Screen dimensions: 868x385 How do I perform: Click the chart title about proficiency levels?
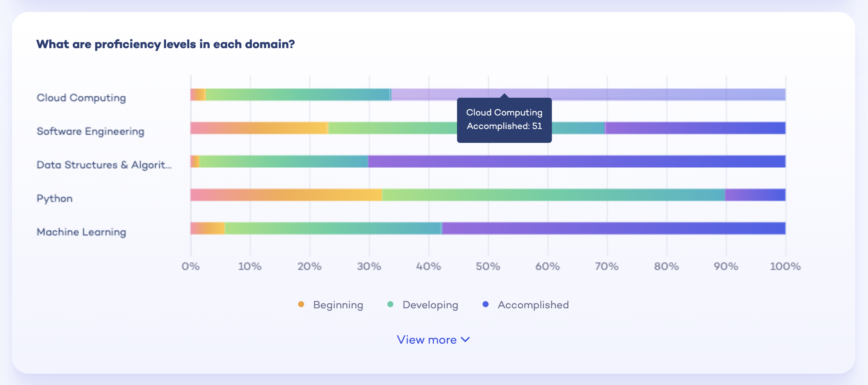click(166, 44)
